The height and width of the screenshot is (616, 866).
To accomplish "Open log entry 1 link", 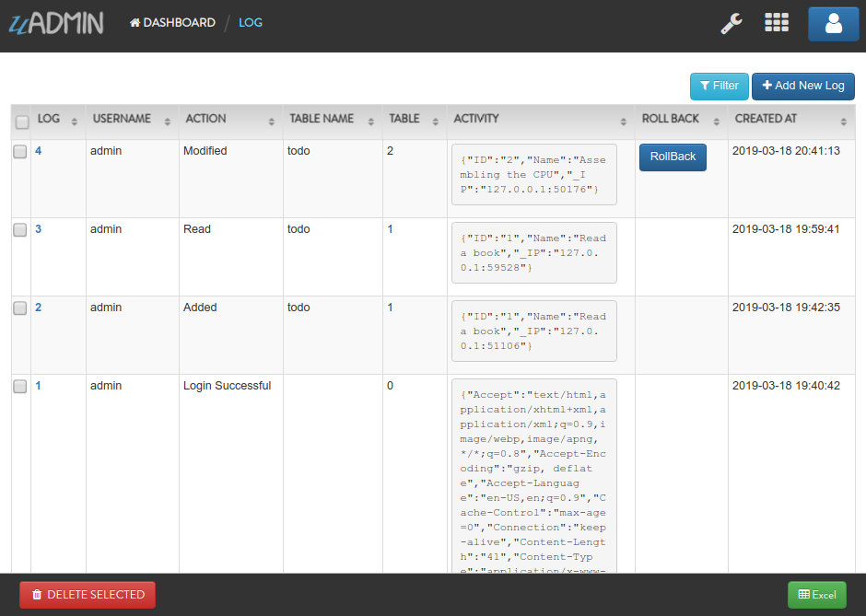I will [x=38, y=386].
